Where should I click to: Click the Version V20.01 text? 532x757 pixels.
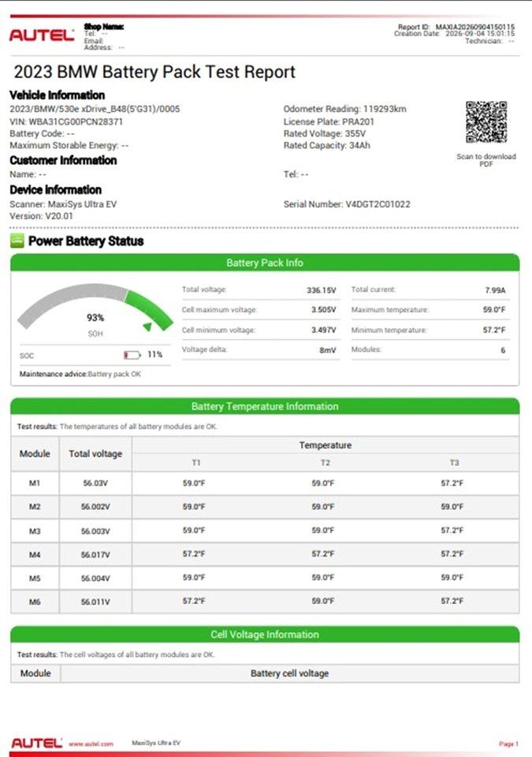41,216
